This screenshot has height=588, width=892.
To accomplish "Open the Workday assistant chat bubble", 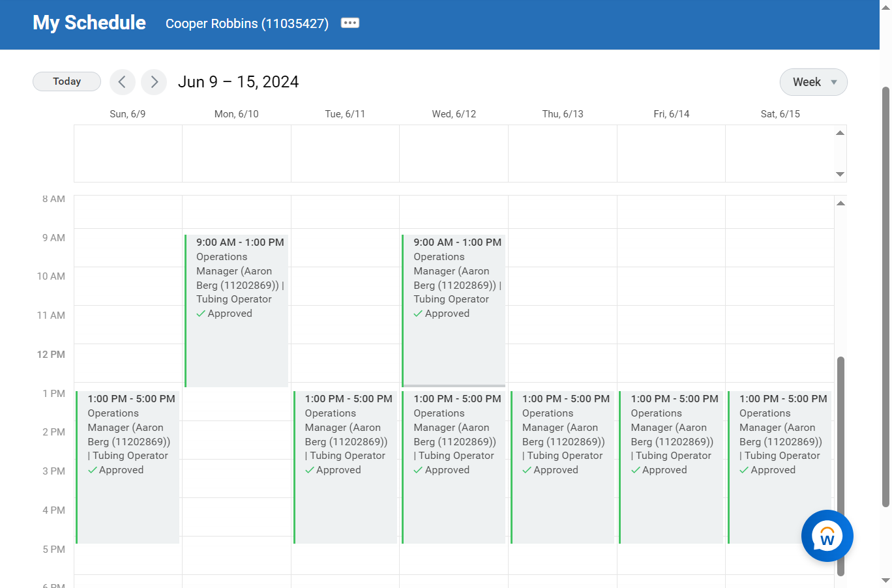I will [827, 536].
